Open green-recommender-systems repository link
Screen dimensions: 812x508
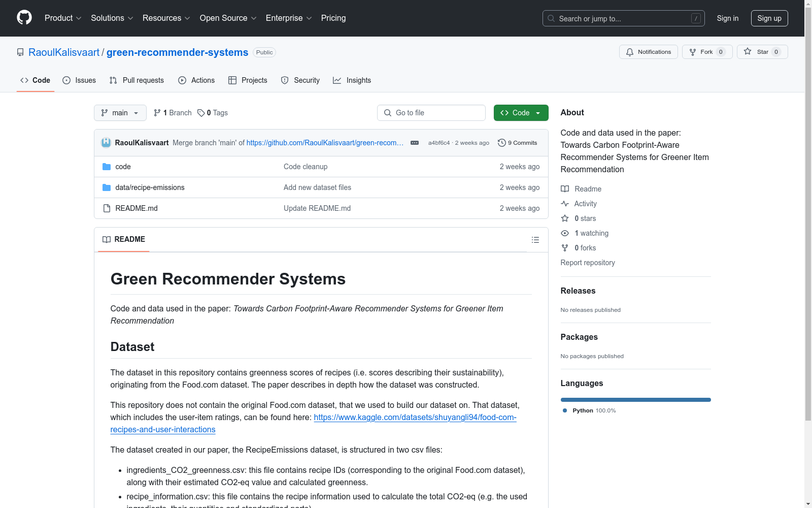[178, 52]
